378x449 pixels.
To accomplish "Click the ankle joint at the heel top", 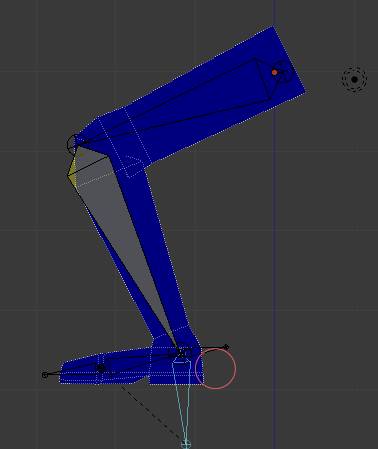I will click(x=183, y=352).
